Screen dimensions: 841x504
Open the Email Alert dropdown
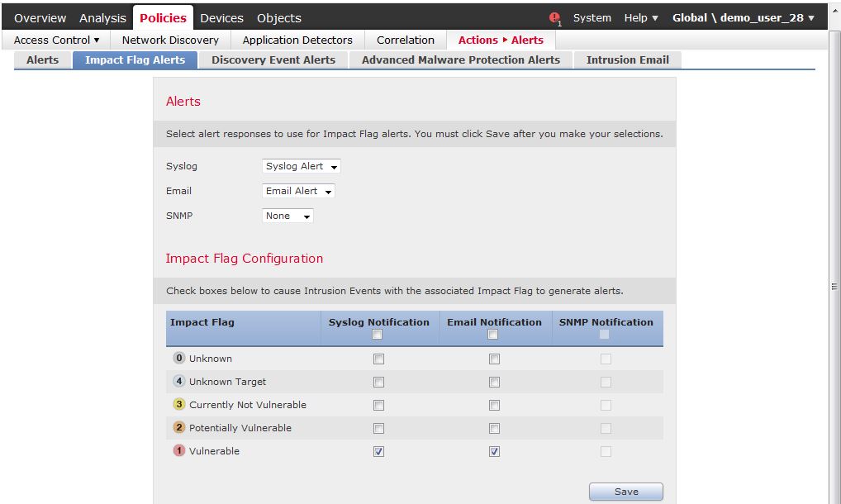(x=297, y=191)
